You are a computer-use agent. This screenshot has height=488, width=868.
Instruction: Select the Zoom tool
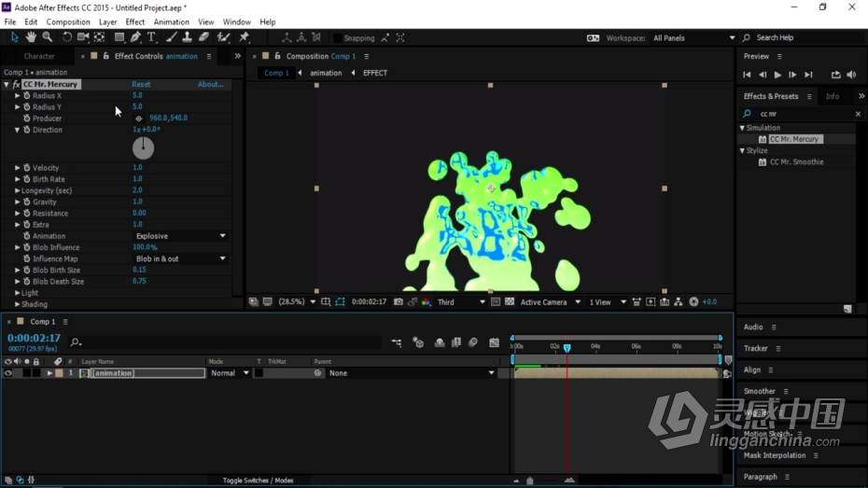pos(48,37)
